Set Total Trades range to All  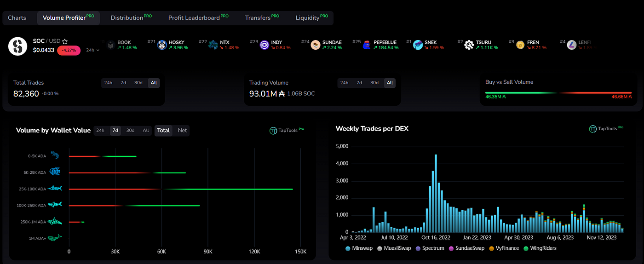coord(154,83)
